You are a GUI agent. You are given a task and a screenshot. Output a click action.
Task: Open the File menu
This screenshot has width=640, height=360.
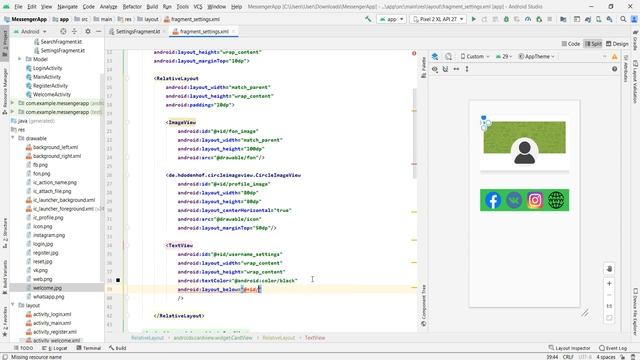tap(18, 7)
